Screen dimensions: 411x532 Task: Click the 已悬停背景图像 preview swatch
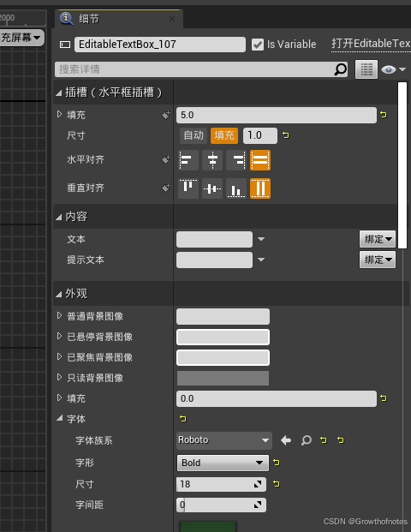pos(223,338)
